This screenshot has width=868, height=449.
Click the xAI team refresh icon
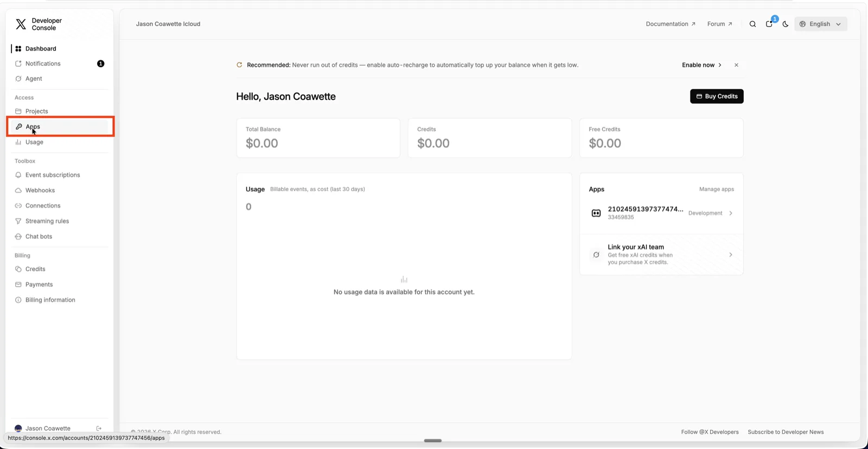pos(596,255)
